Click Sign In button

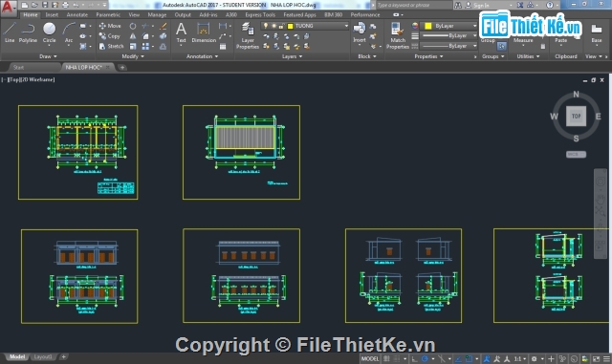point(480,5)
